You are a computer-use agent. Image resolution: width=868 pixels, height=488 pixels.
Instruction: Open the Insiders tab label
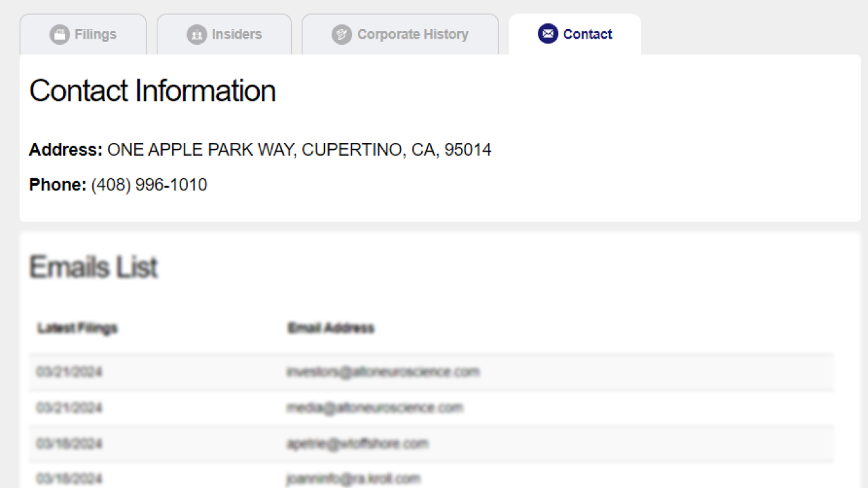click(236, 35)
